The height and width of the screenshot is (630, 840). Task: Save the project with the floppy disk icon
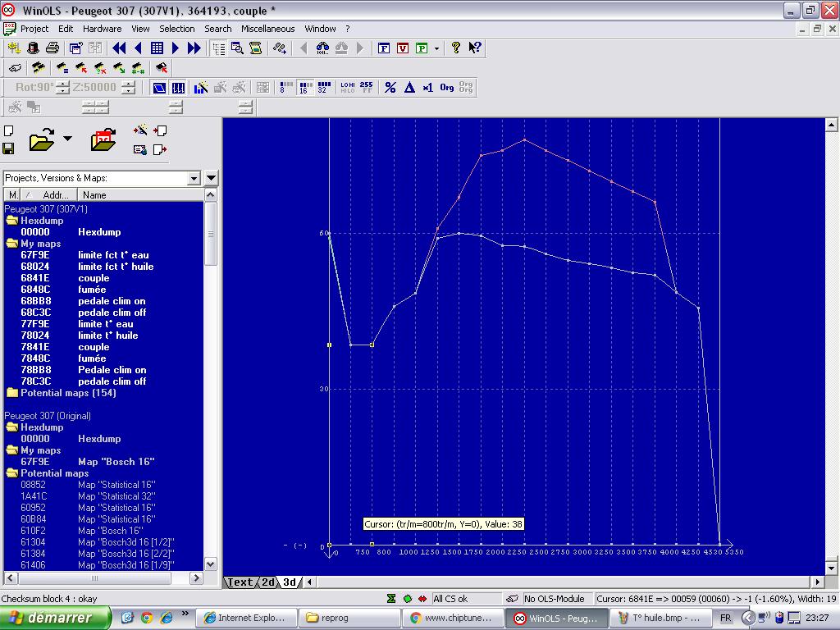(8, 148)
